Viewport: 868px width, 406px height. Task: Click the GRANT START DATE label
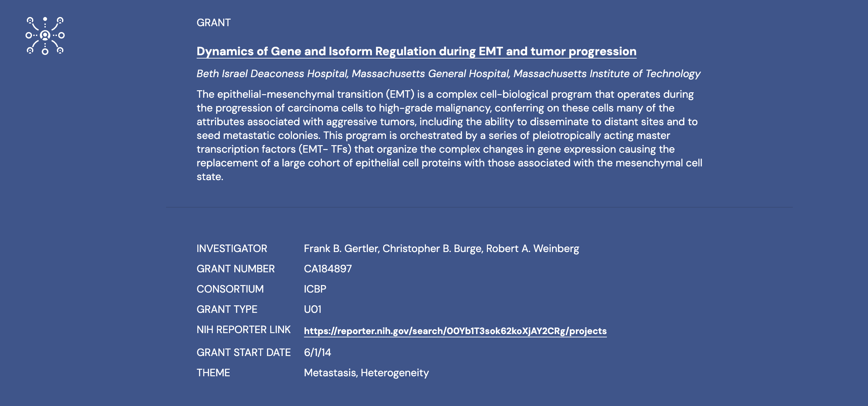(243, 352)
